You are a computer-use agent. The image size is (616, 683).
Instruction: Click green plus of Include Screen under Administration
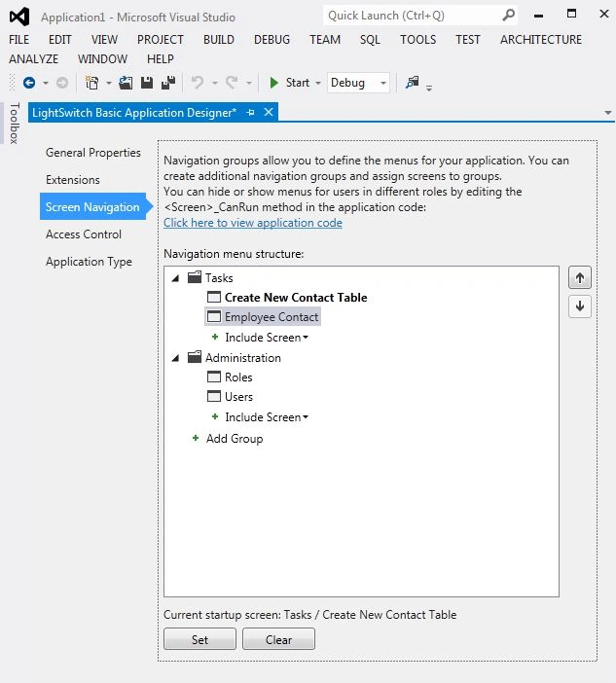coord(215,416)
